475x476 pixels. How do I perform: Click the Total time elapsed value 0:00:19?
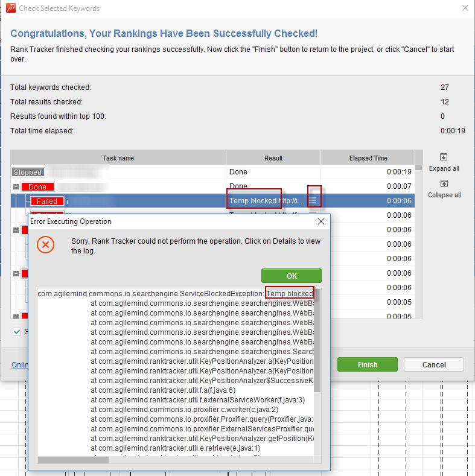tap(453, 131)
